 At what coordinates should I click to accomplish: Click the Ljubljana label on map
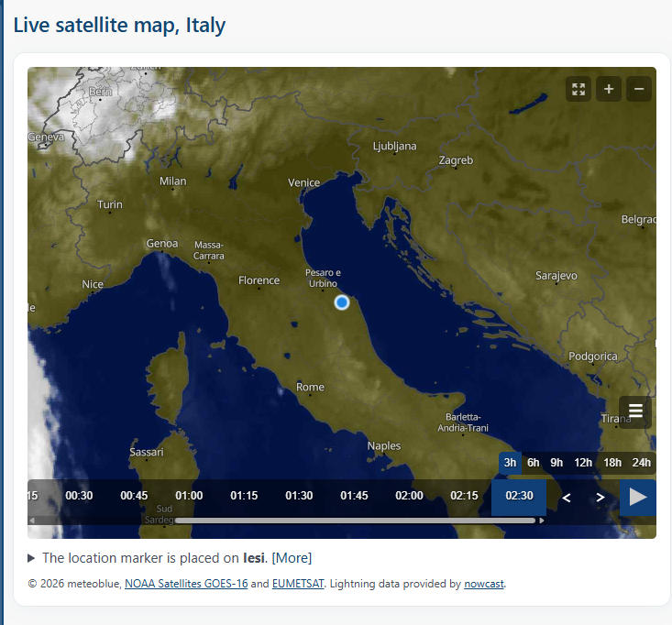click(x=394, y=146)
